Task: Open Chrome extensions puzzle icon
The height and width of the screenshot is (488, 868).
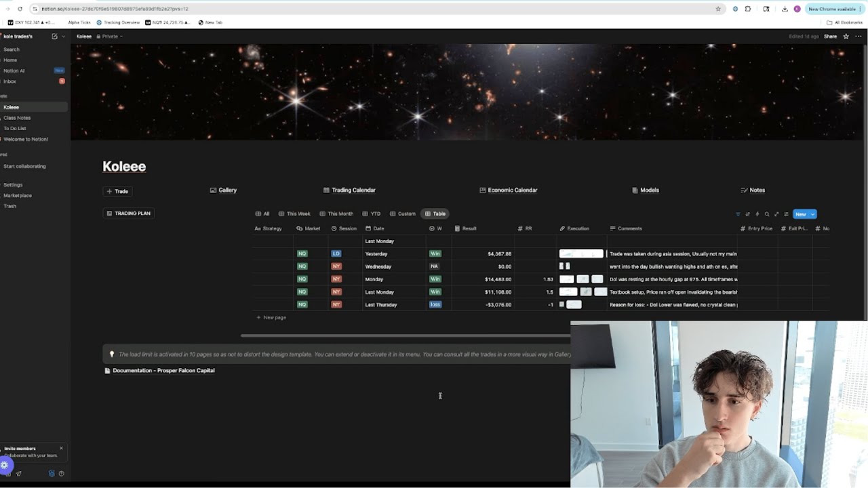Action: (748, 9)
